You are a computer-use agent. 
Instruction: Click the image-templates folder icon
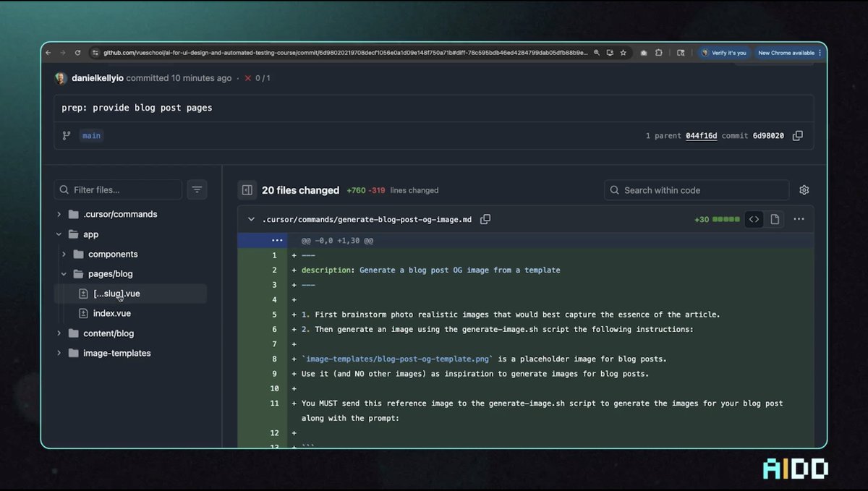pos(73,353)
